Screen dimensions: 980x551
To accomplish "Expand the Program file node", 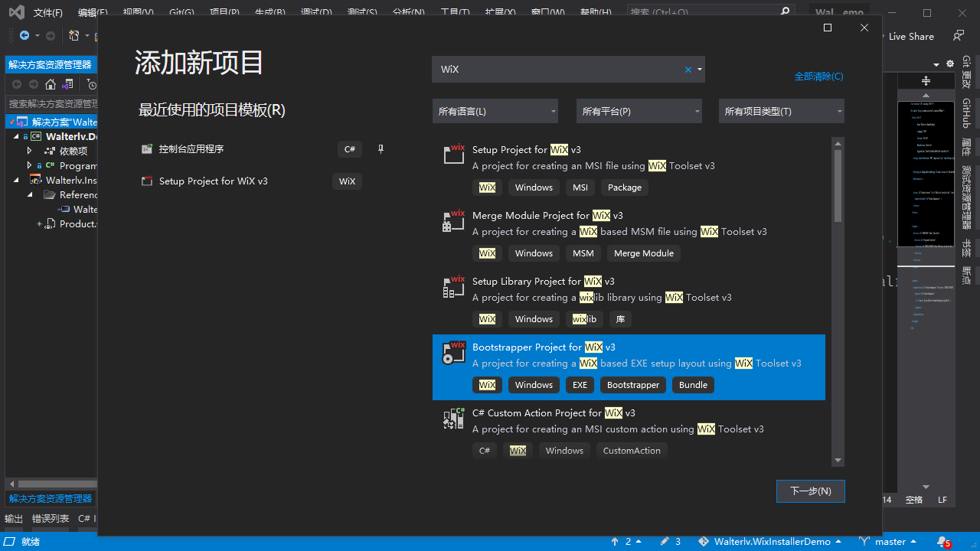I will click(x=29, y=165).
